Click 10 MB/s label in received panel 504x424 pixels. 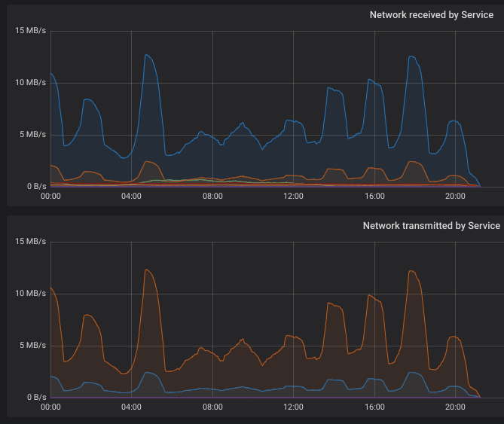[x=31, y=83]
